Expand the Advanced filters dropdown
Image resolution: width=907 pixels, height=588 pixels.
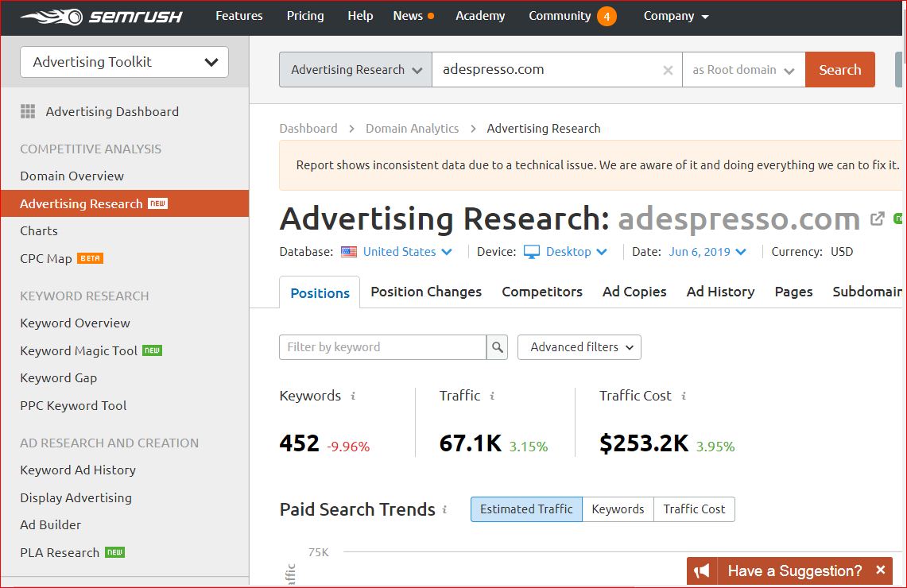(579, 347)
